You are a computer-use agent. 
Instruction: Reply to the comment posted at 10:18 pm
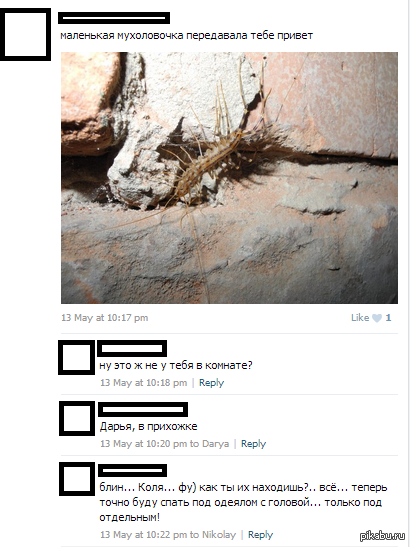(x=211, y=383)
